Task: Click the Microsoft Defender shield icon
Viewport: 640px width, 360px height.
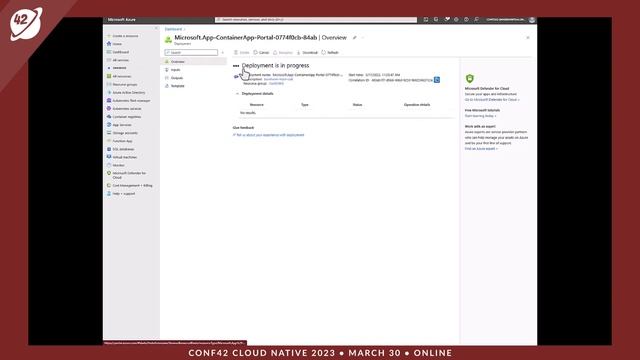Action: pos(470,78)
